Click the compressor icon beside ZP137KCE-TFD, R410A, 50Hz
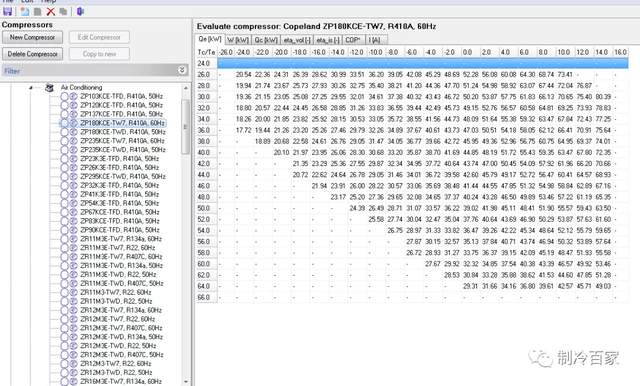 pos(73,114)
